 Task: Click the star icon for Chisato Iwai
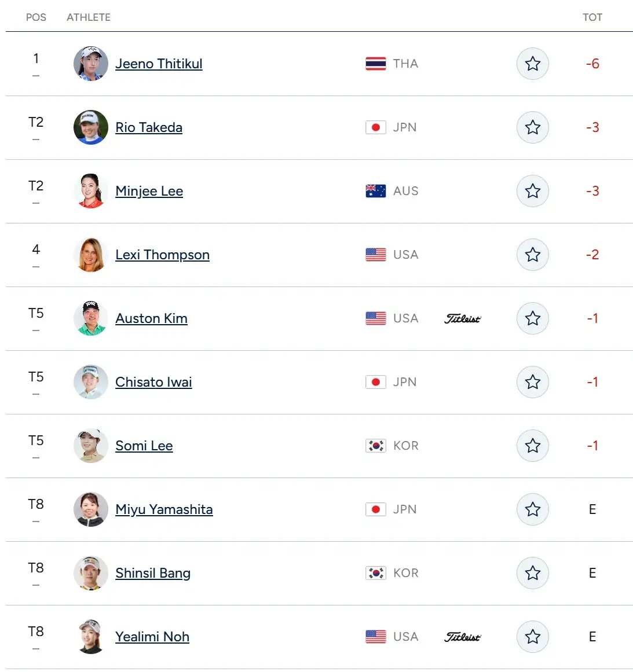click(x=533, y=382)
